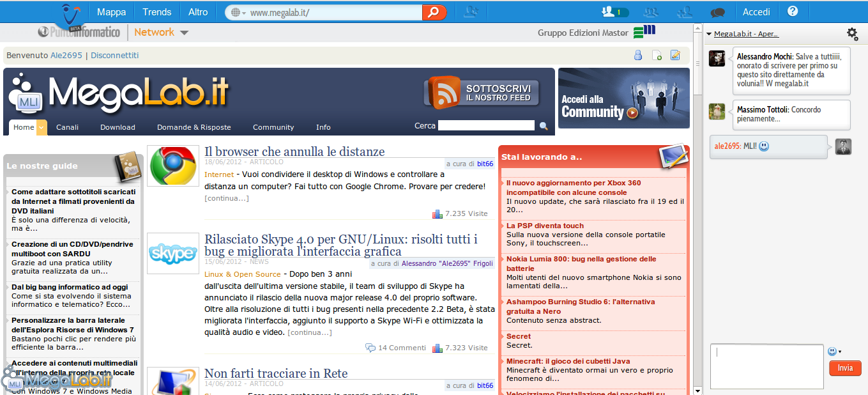The height and width of the screenshot is (395, 868).
Task: Open the Download menu
Action: click(118, 127)
